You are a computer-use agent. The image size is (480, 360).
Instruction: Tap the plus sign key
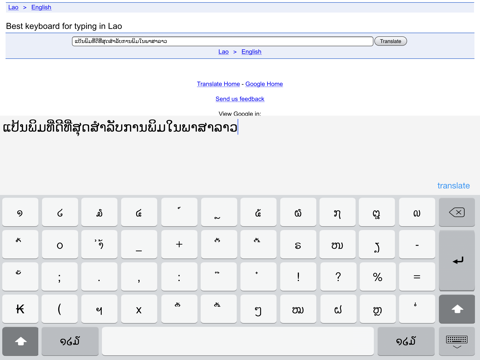(x=179, y=244)
